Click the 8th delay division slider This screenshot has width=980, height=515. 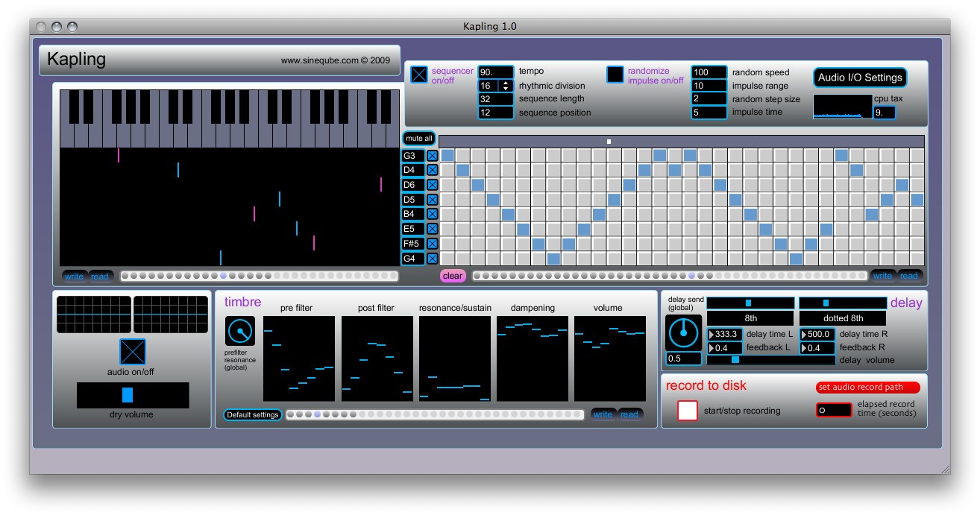point(750,303)
